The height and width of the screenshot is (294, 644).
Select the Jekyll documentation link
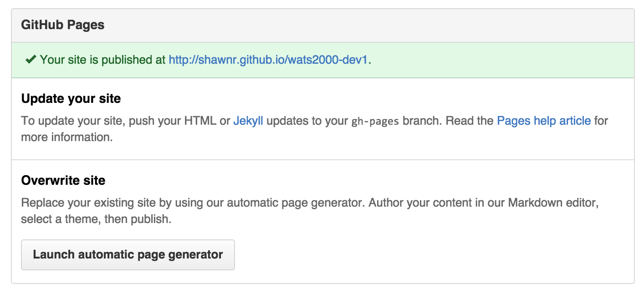[248, 121]
